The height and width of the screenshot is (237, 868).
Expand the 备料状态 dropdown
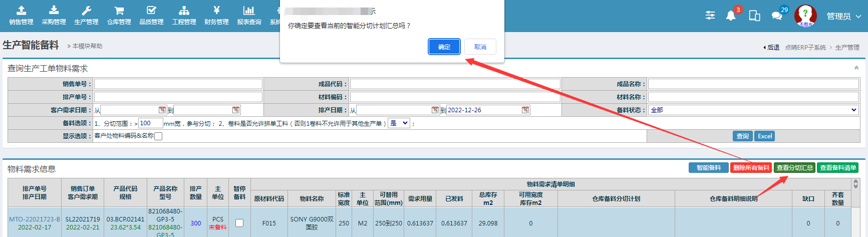click(x=753, y=110)
